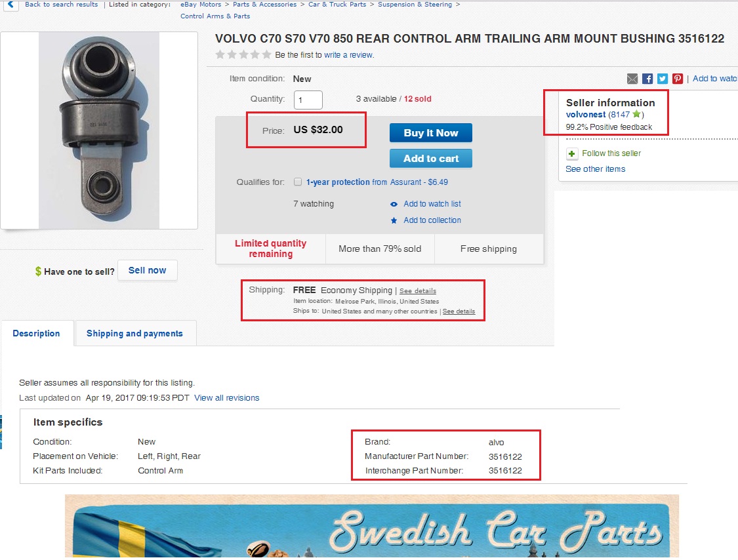The image size is (738, 560).
Task: Share listing via email icon
Action: (x=632, y=79)
